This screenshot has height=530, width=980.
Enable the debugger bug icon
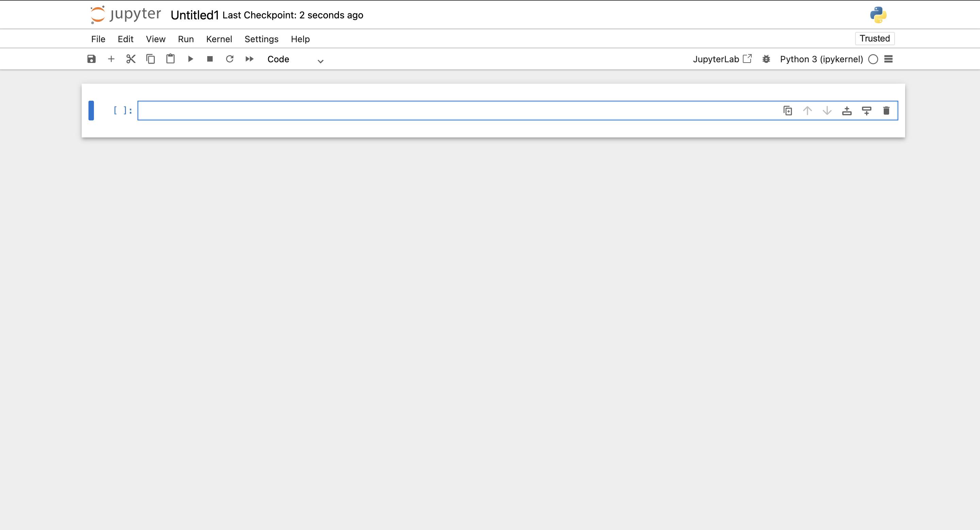[x=766, y=59]
